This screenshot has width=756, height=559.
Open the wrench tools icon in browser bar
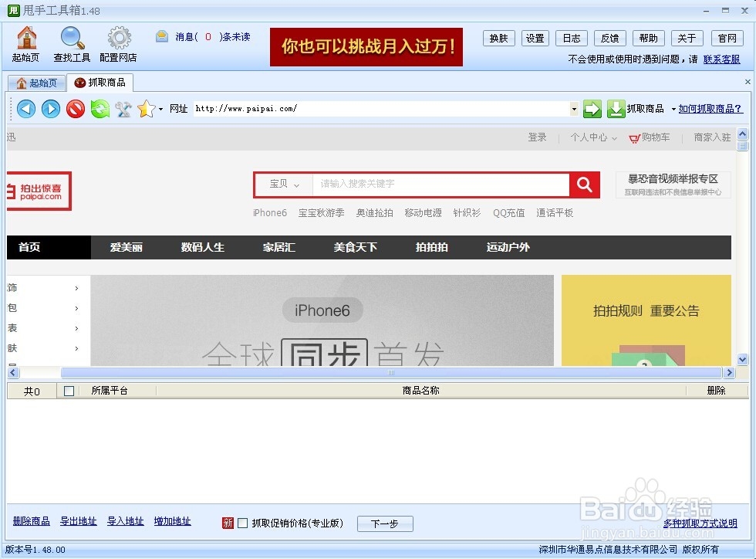(123, 109)
